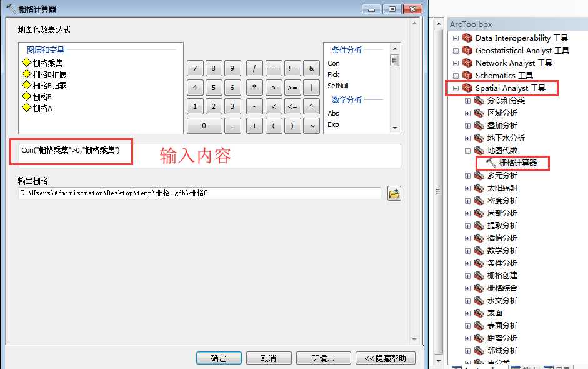Click the 输出栅格 path input field

[x=199, y=193]
